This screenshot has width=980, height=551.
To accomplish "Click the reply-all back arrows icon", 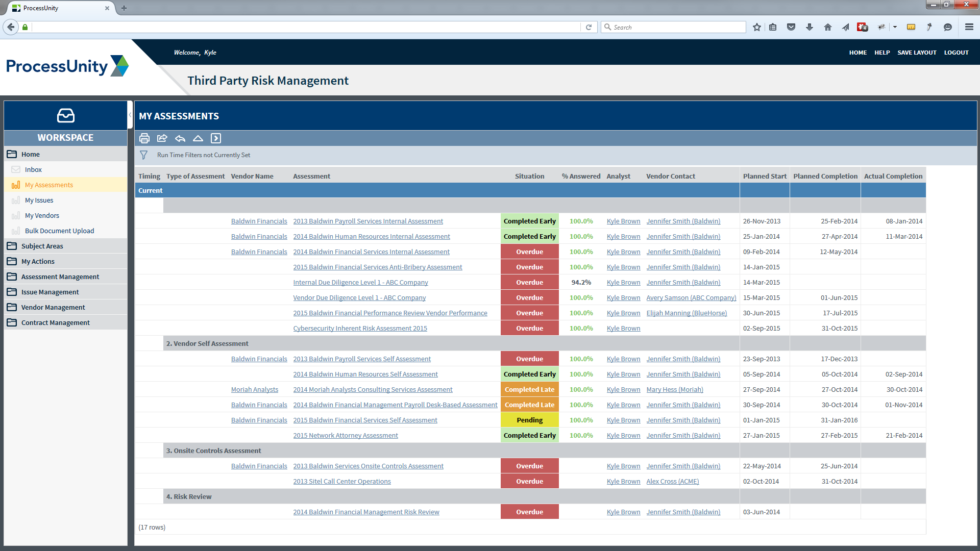I will tap(180, 138).
